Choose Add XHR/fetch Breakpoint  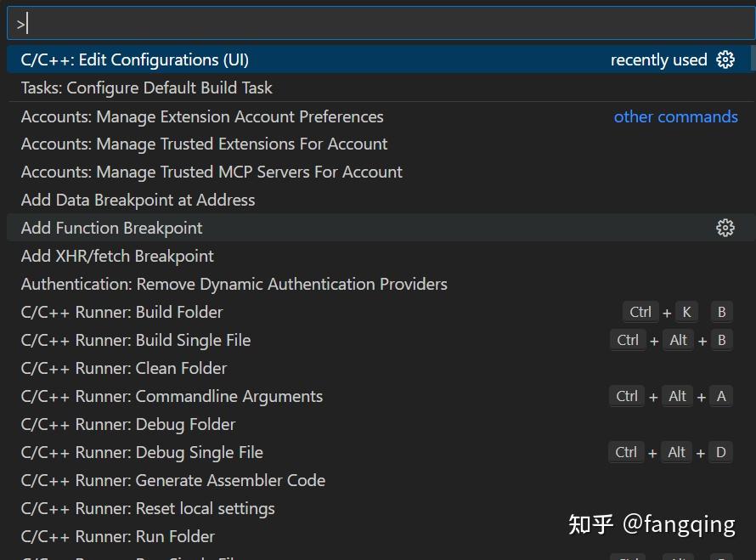(x=379, y=256)
